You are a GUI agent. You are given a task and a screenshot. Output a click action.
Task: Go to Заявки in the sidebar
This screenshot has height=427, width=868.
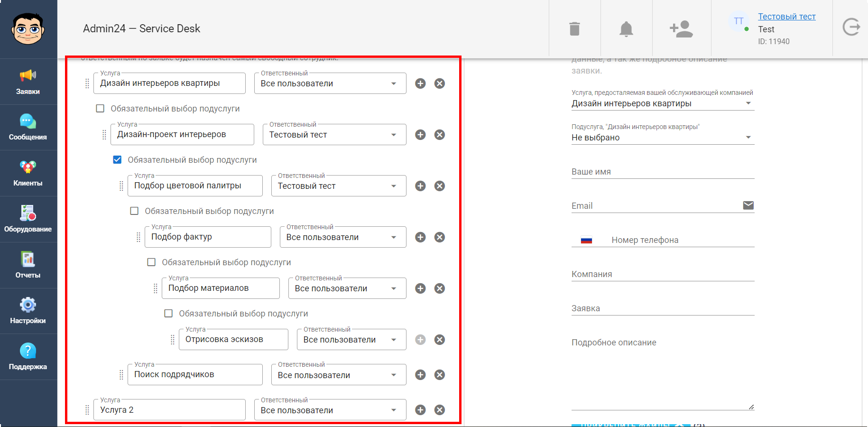[x=28, y=82]
